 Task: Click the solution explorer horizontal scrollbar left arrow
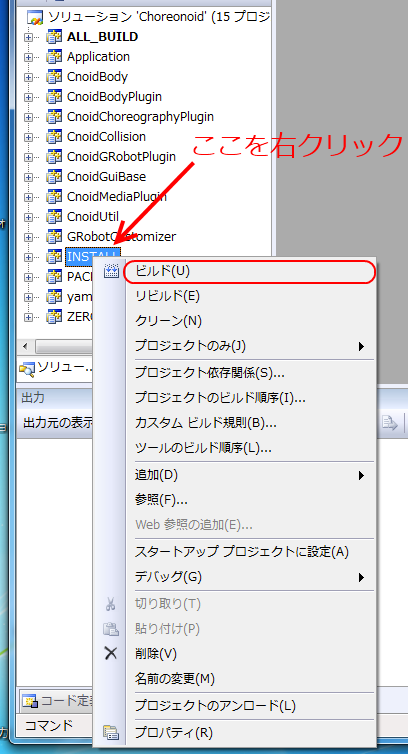(x=25, y=346)
